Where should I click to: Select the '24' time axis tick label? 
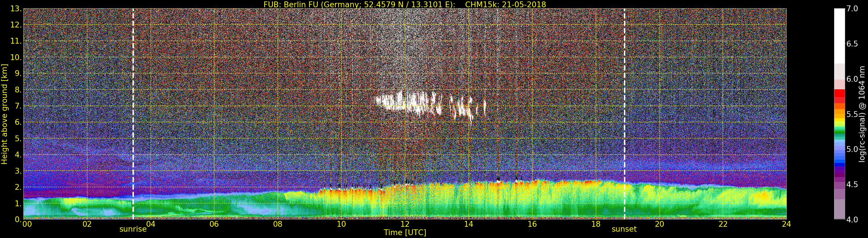tap(786, 224)
